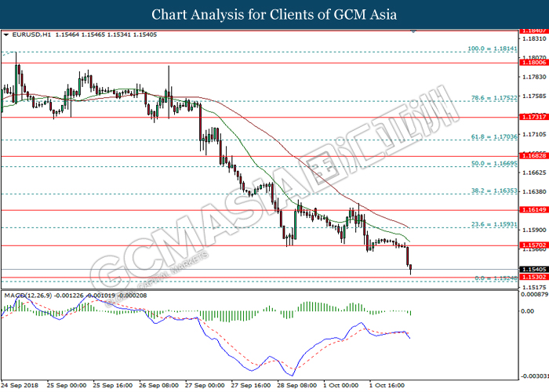
Task: Click the 1.16828 red price level tag
Action: point(533,156)
